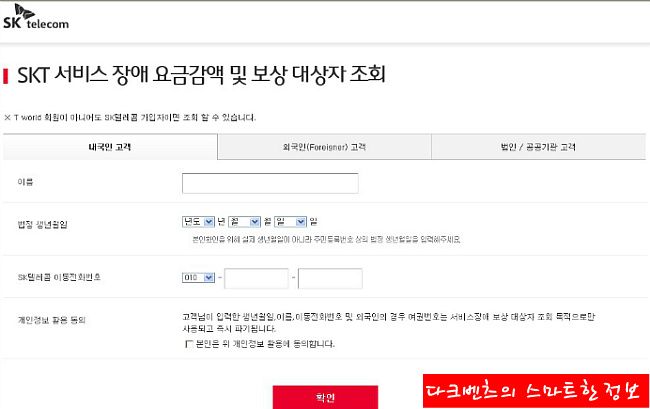The image size is (650, 409).
Task: Click the red 확인 button
Action: point(325,397)
